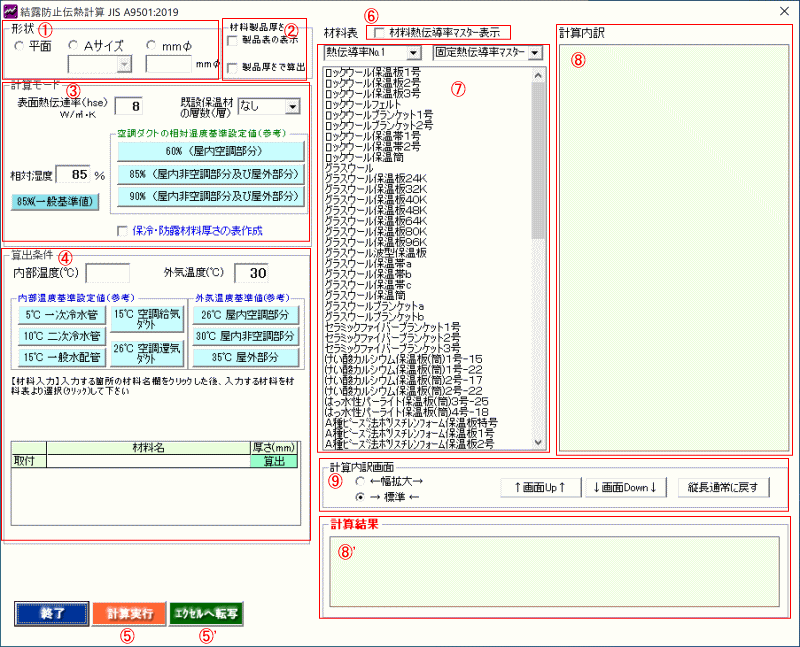Viewport: 800px width, 647px height.
Task: Click the material list scrollbar down arrow
Action: 540,442
